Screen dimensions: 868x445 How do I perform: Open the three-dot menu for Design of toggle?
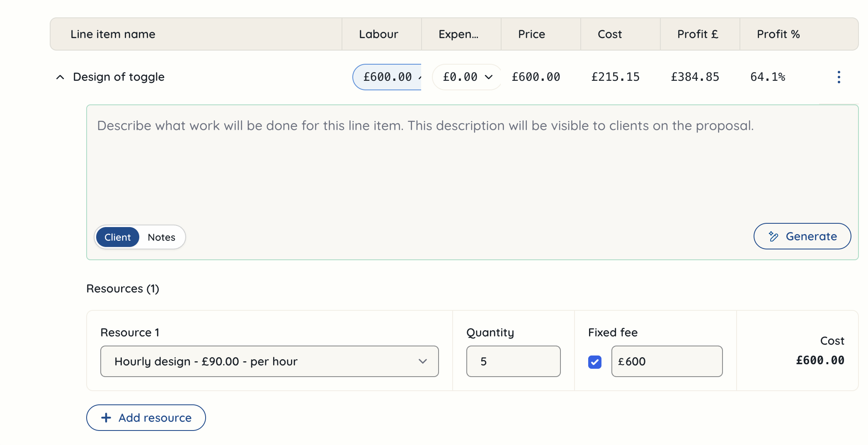click(839, 77)
